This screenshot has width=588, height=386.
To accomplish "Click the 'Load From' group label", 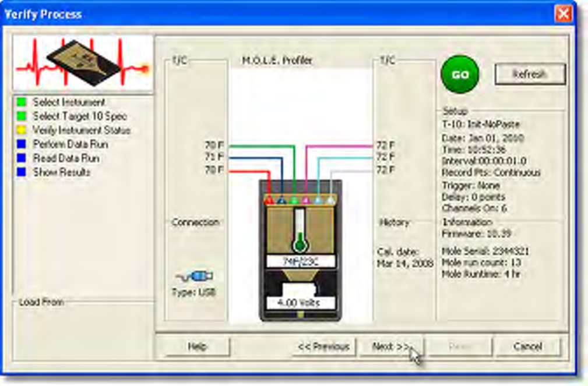I will point(41,302).
